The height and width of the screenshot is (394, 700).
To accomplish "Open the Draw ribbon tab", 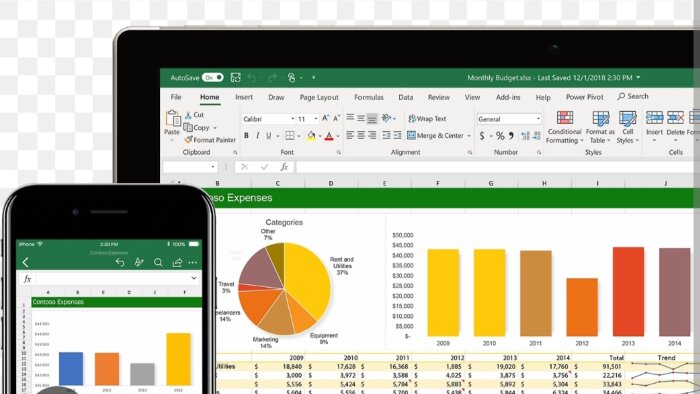I will 276,97.
